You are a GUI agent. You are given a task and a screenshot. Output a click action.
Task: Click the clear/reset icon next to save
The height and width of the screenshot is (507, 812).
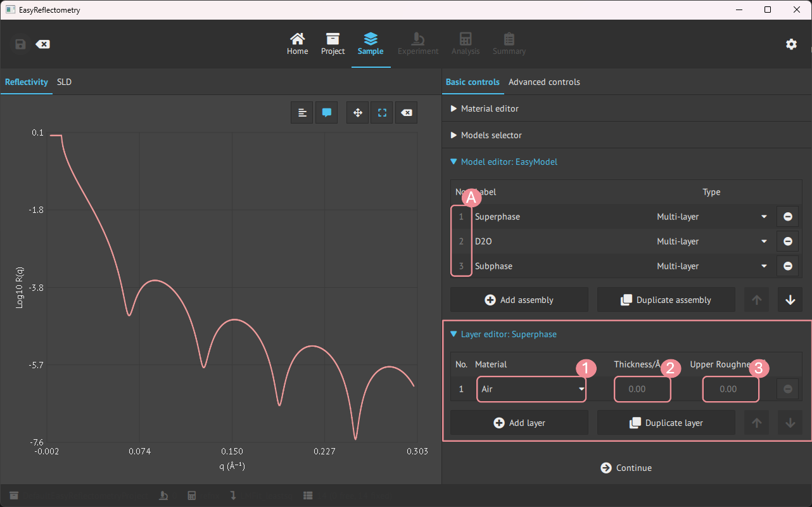[x=43, y=44]
